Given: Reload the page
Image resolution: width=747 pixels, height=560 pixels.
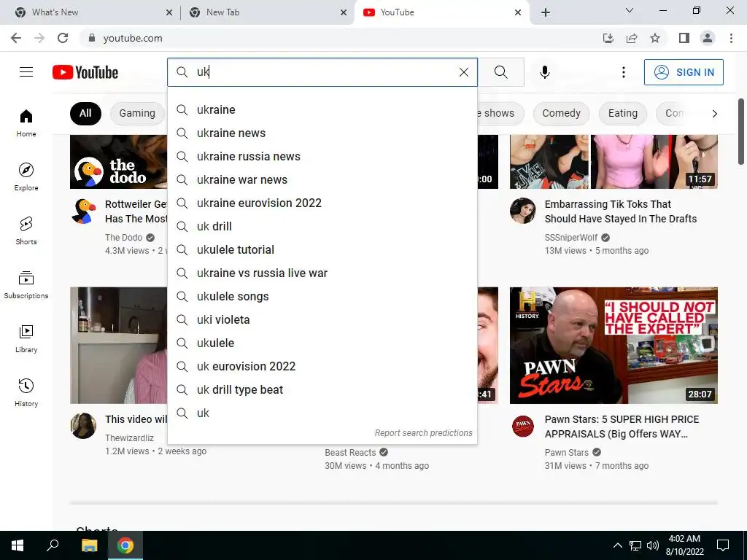Looking at the screenshot, I should coord(63,38).
